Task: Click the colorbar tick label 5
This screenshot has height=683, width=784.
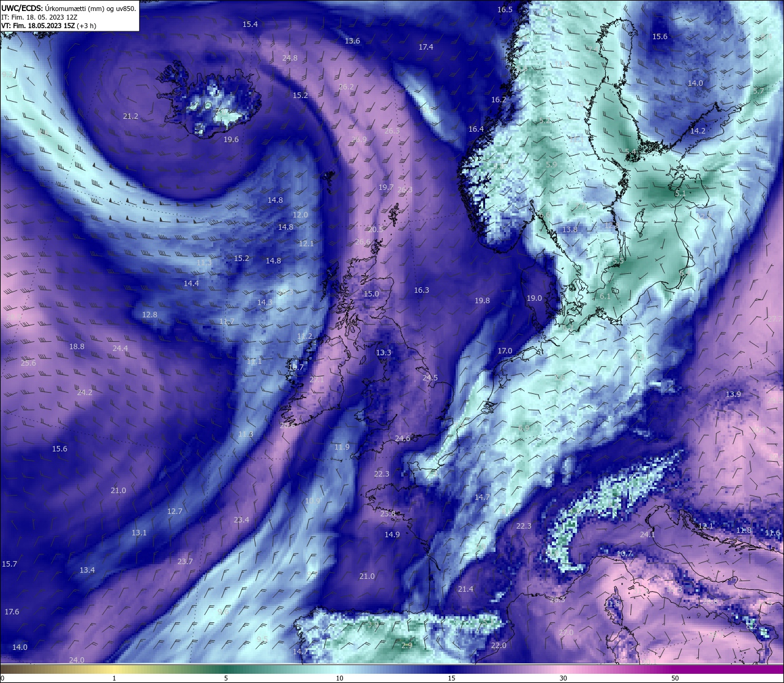Action: tap(226, 678)
